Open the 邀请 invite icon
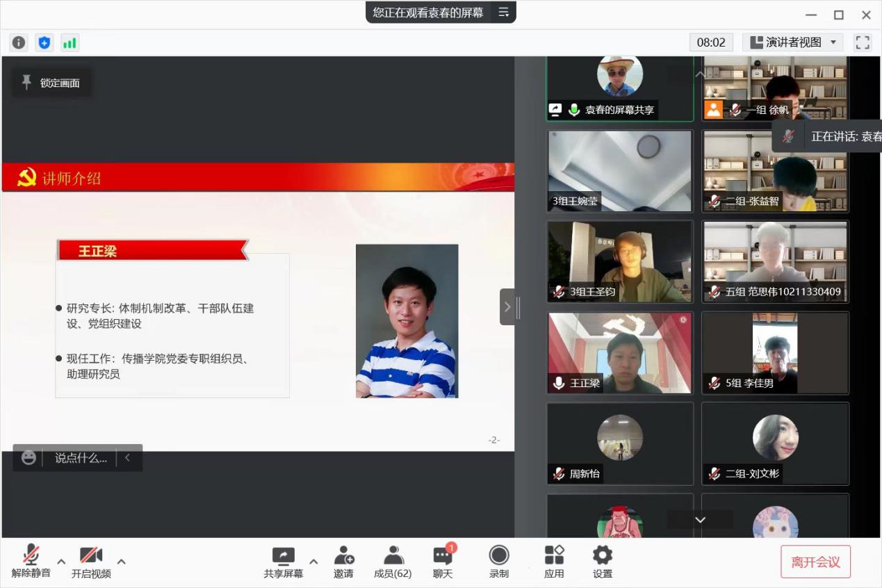882x588 pixels. click(343, 562)
